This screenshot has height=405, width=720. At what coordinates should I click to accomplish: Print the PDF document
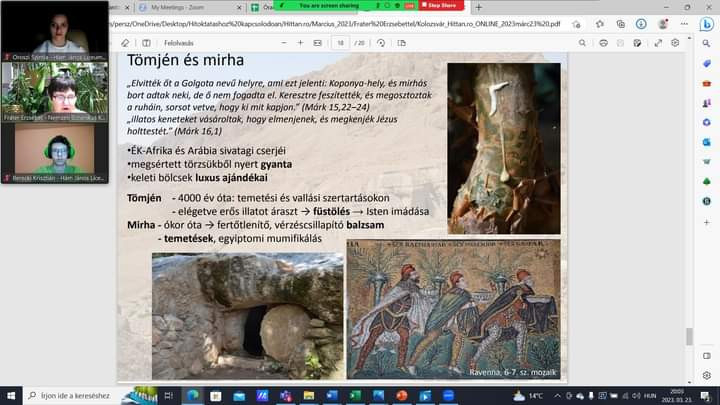coord(604,43)
